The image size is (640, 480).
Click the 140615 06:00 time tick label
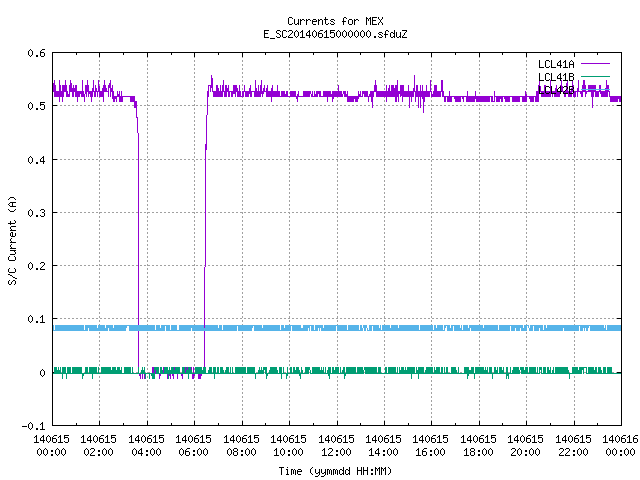coord(193,446)
